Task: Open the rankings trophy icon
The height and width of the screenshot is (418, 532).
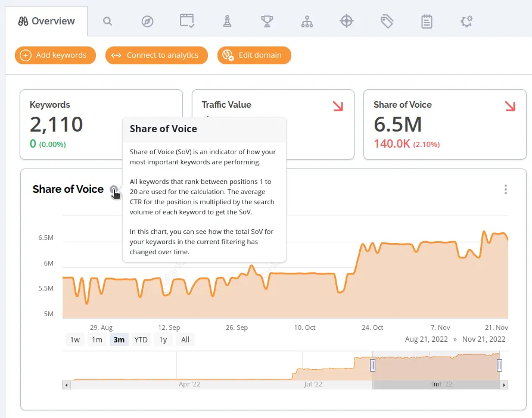Action: point(267,20)
